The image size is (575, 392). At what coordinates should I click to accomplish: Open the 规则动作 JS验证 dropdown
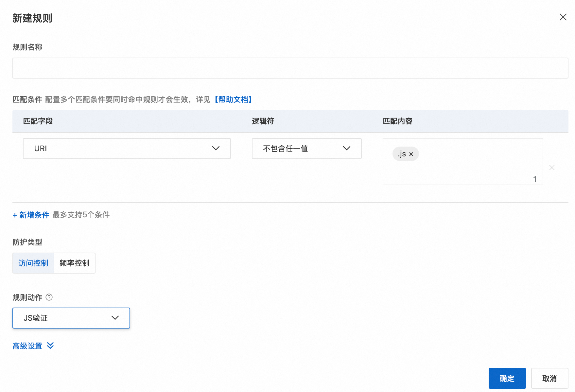(71, 318)
